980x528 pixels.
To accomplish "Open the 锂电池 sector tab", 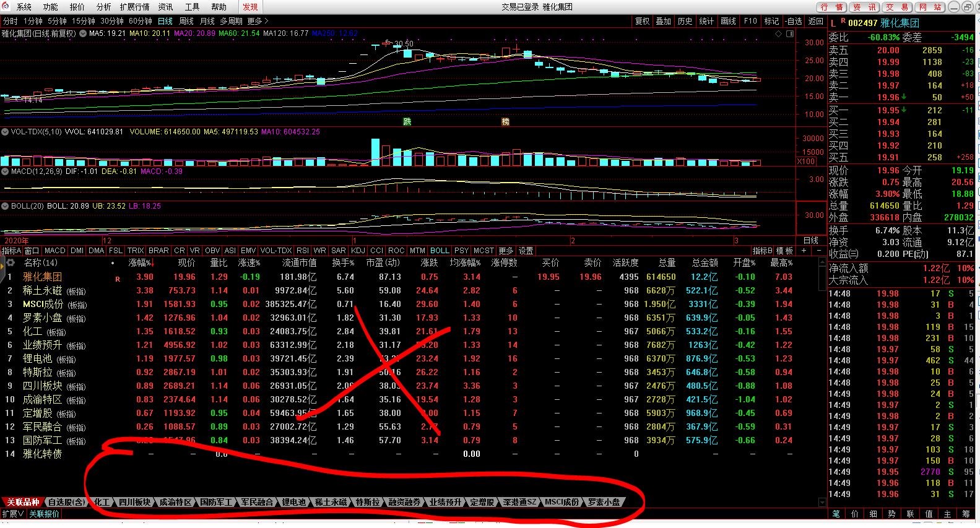I will [293, 502].
